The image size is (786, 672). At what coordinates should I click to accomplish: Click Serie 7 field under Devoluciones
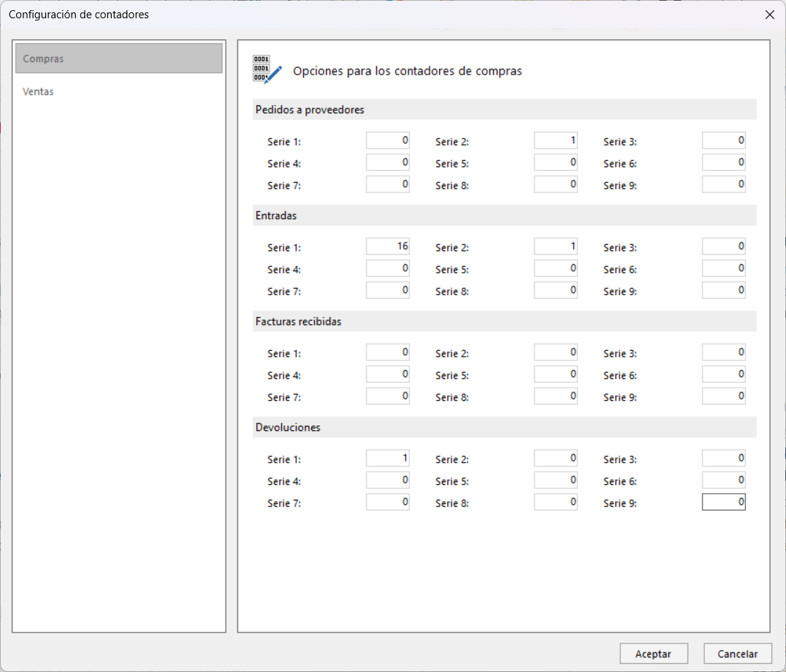[387, 502]
